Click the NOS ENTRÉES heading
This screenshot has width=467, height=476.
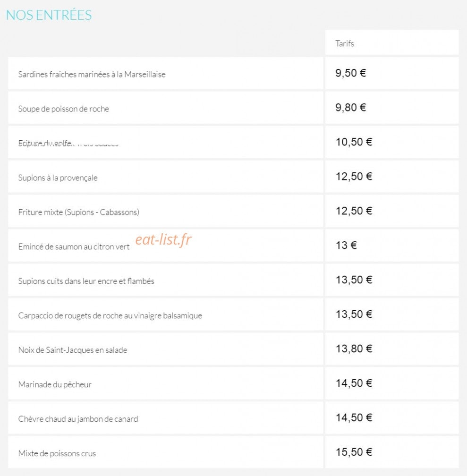(x=49, y=15)
